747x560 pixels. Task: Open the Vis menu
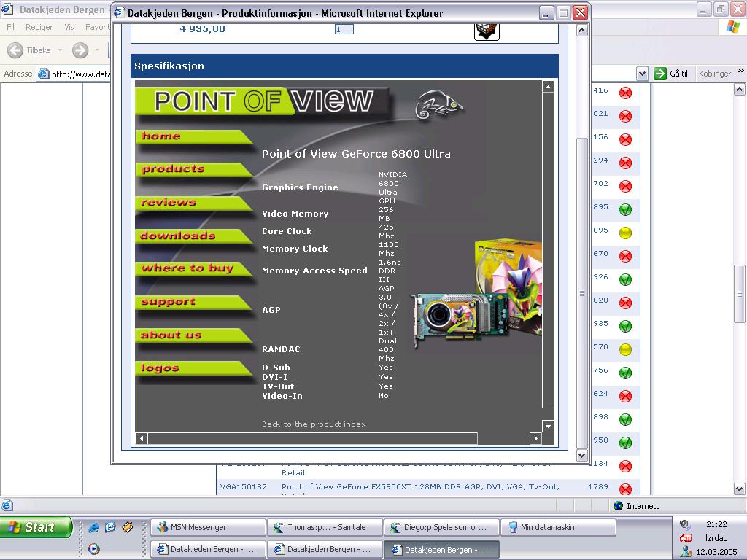point(69,27)
